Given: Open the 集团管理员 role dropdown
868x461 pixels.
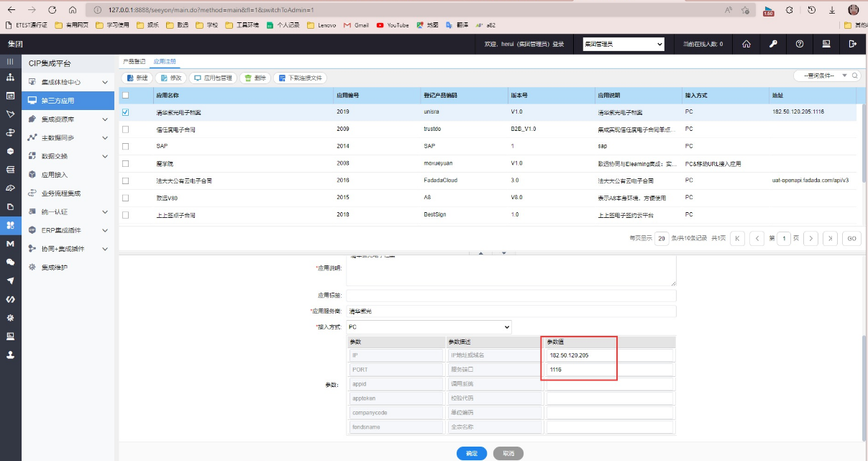Looking at the screenshot, I should pyautogui.click(x=623, y=45).
